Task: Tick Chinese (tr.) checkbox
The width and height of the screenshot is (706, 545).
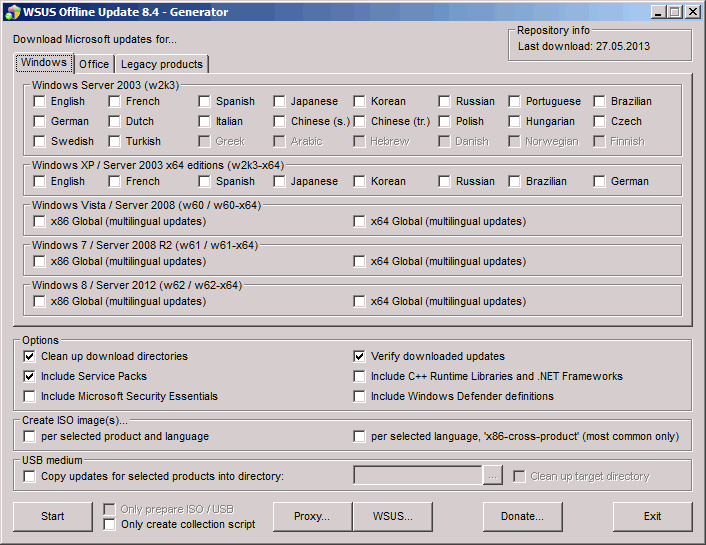Action: pos(359,121)
